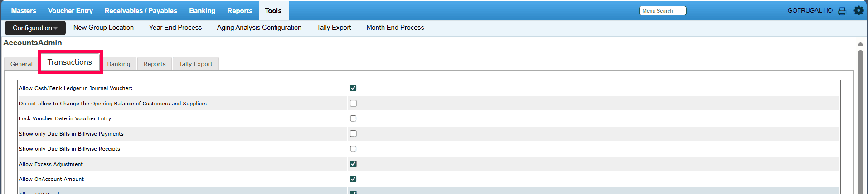Open the Banking settings tab
The width and height of the screenshot is (868, 194).
tap(118, 64)
